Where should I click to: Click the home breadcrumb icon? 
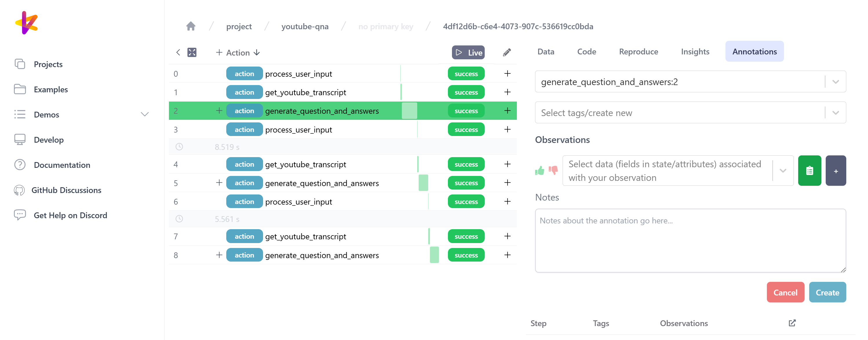coord(191,26)
